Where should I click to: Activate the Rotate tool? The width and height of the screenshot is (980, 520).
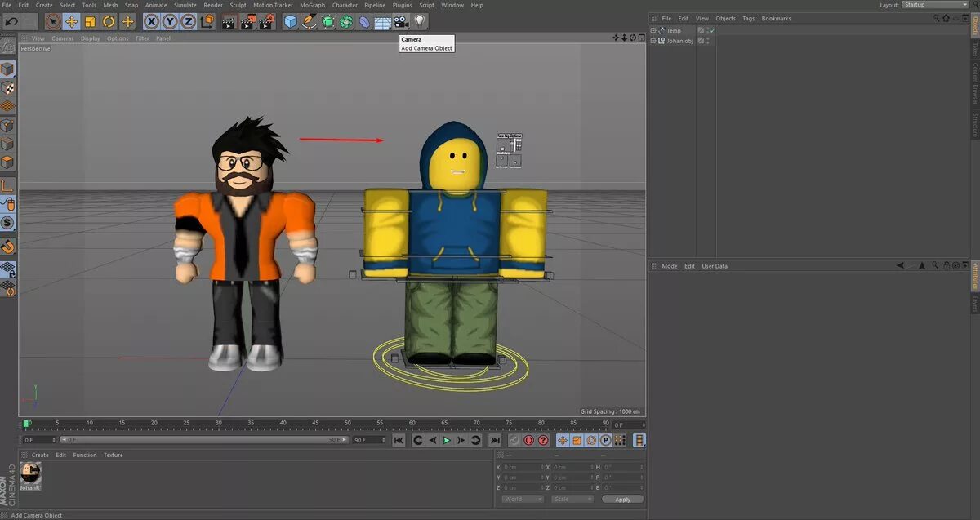[109, 21]
